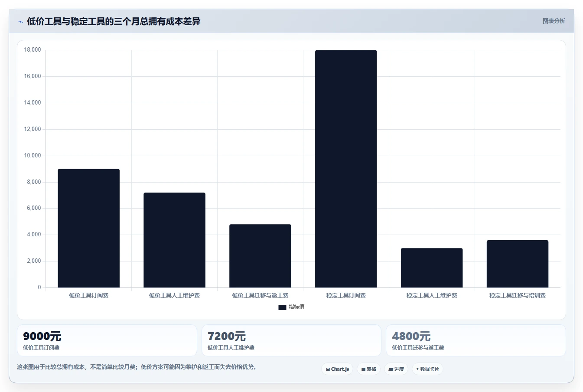The height and width of the screenshot is (392, 583).
Task: Click the Chart.js tag
Action: 337,369
